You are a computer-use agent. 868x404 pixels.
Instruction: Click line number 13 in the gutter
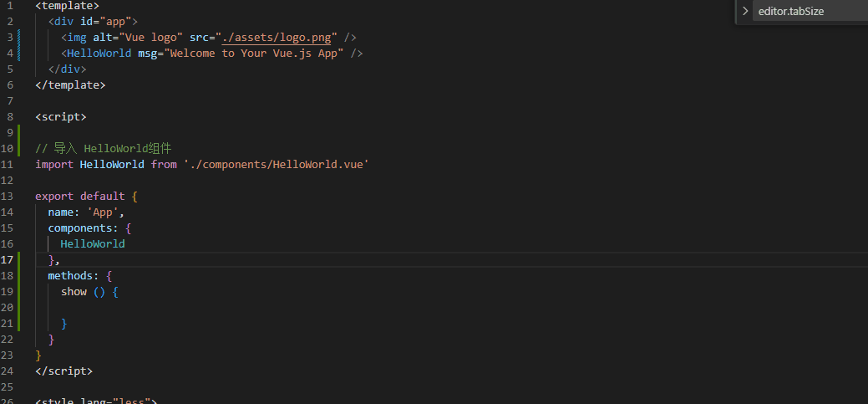tap(8, 197)
